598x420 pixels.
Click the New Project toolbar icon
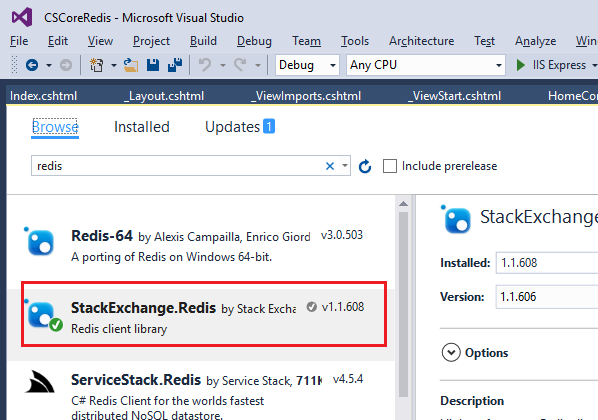click(x=96, y=65)
